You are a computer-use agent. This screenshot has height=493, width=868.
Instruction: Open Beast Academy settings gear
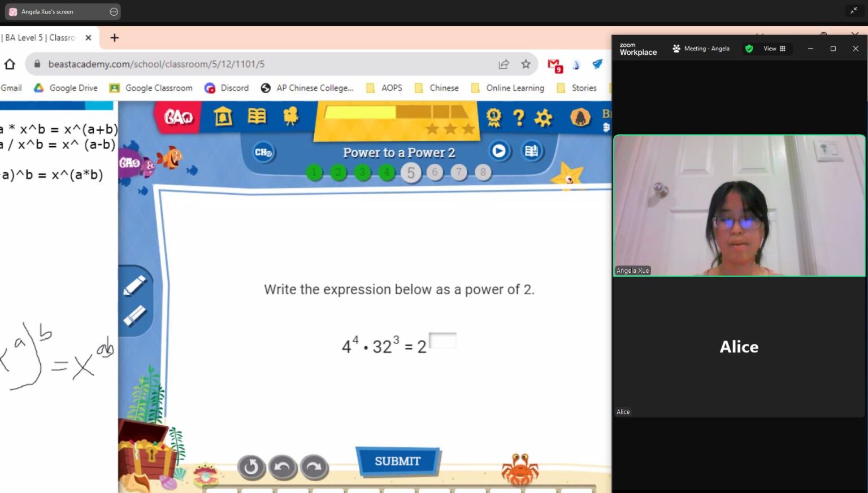[x=543, y=117]
